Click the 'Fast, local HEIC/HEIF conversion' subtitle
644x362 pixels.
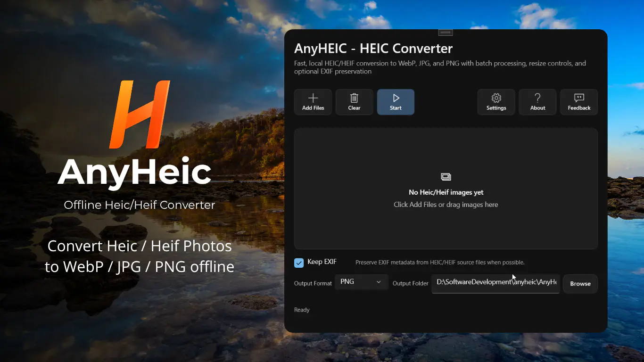440,67
